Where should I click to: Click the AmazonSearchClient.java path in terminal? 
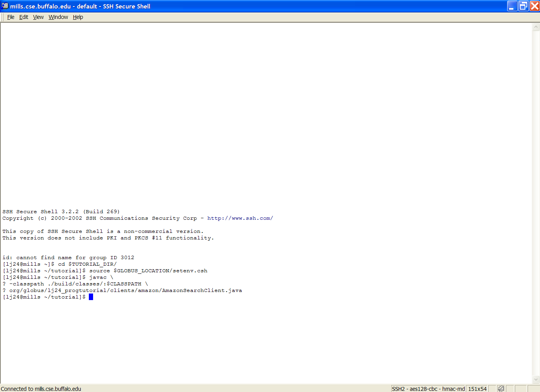(126, 290)
